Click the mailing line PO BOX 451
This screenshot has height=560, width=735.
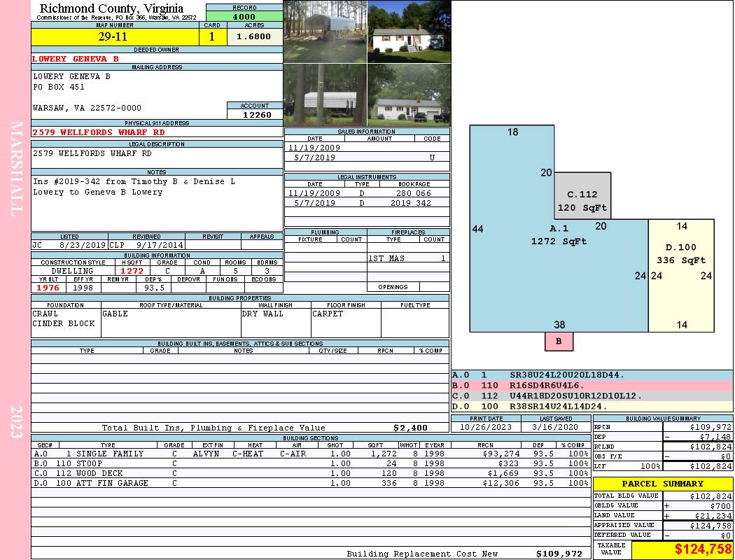[x=59, y=87]
